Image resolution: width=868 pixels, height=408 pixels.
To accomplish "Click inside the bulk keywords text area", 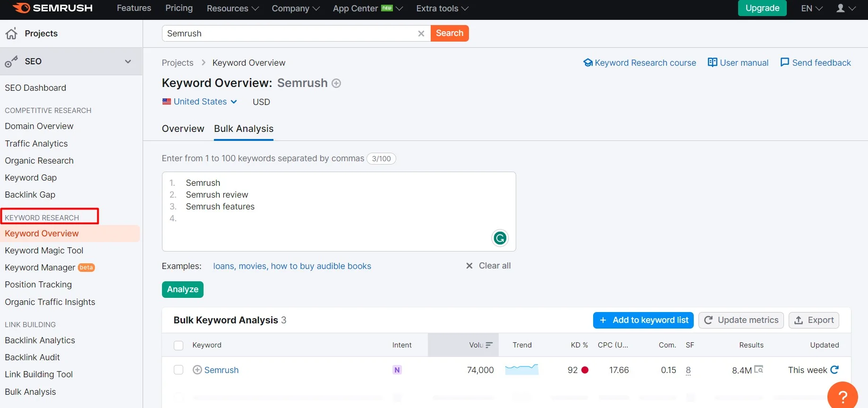I will 339,211.
